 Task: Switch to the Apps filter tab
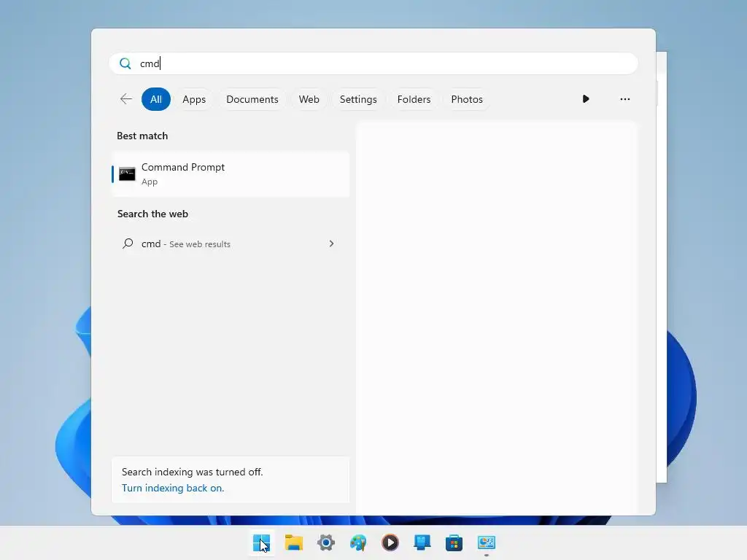[194, 99]
